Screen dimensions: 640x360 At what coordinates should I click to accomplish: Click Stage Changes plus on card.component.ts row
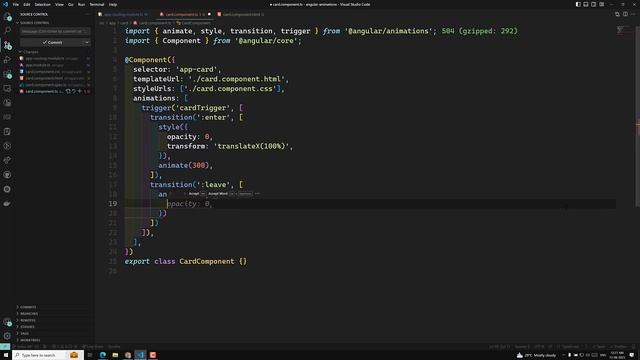[x=80, y=91]
